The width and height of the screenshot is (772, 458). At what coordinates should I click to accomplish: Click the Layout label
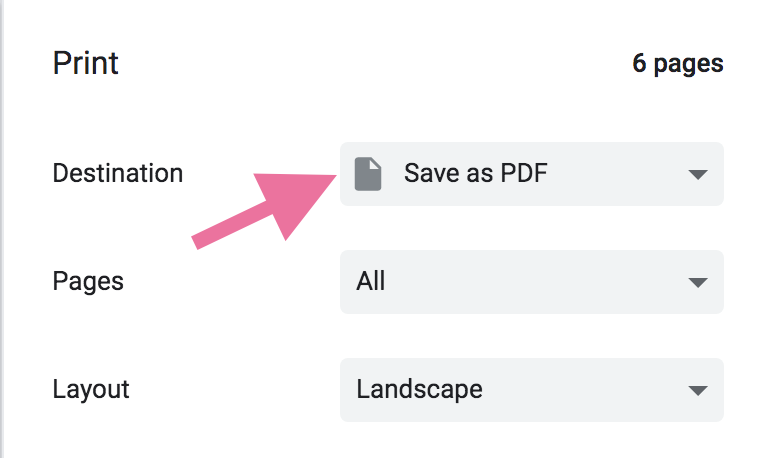[x=91, y=388]
